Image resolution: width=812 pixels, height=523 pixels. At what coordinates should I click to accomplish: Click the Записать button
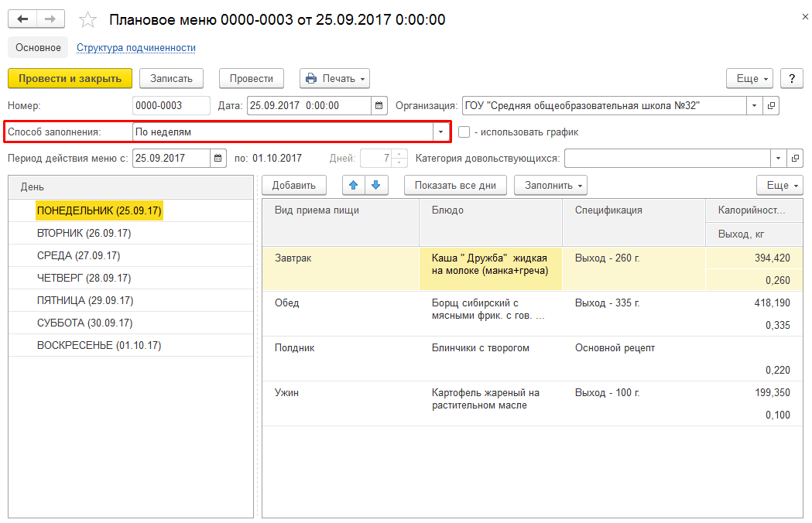171,79
